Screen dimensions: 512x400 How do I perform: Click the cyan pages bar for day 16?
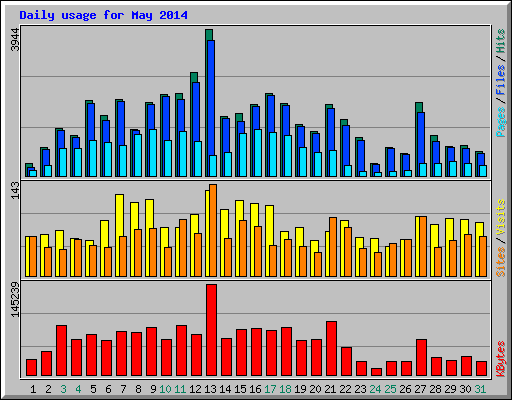tap(258, 153)
